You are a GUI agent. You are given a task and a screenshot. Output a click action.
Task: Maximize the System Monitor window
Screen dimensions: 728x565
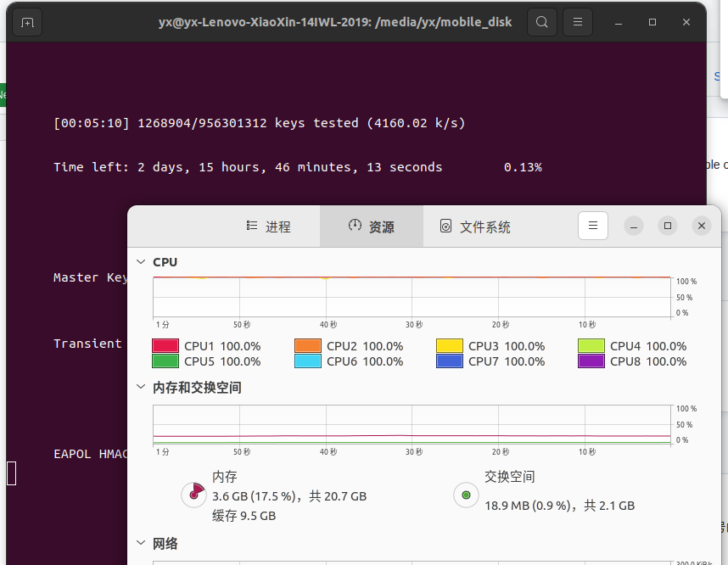coord(668,227)
